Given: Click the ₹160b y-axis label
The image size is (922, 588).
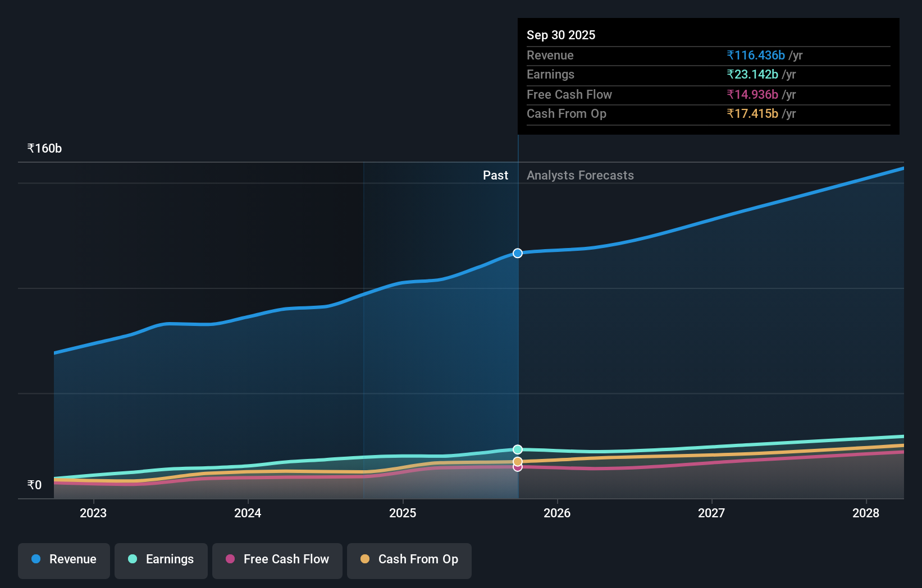Looking at the screenshot, I should (x=44, y=148).
